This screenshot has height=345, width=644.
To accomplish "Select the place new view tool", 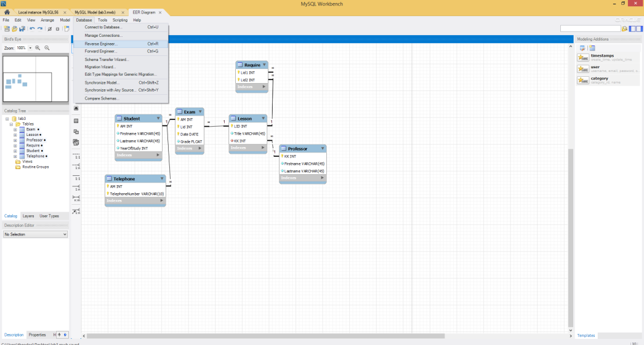I will pos(76,132).
